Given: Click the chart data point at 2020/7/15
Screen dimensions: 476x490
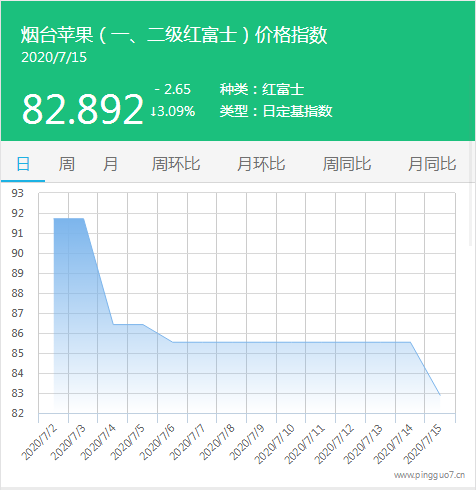Looking at the screenshot, I should pos(440,395).
